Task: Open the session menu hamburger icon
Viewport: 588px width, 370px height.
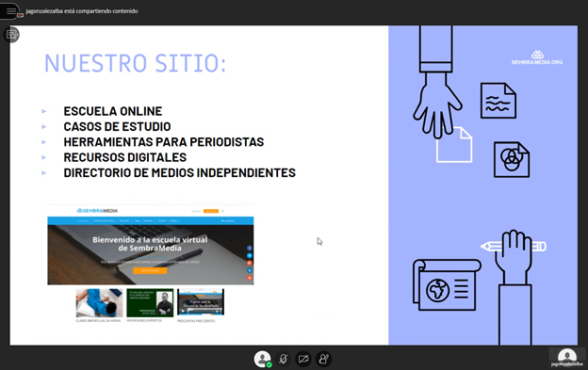Action: click(x=10, y=11)
